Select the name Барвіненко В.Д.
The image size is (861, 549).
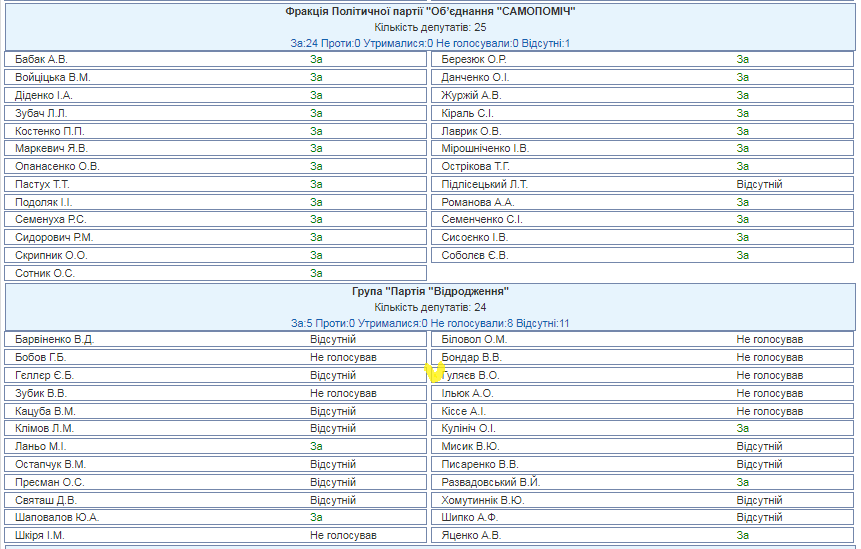[x=54, y=339]
